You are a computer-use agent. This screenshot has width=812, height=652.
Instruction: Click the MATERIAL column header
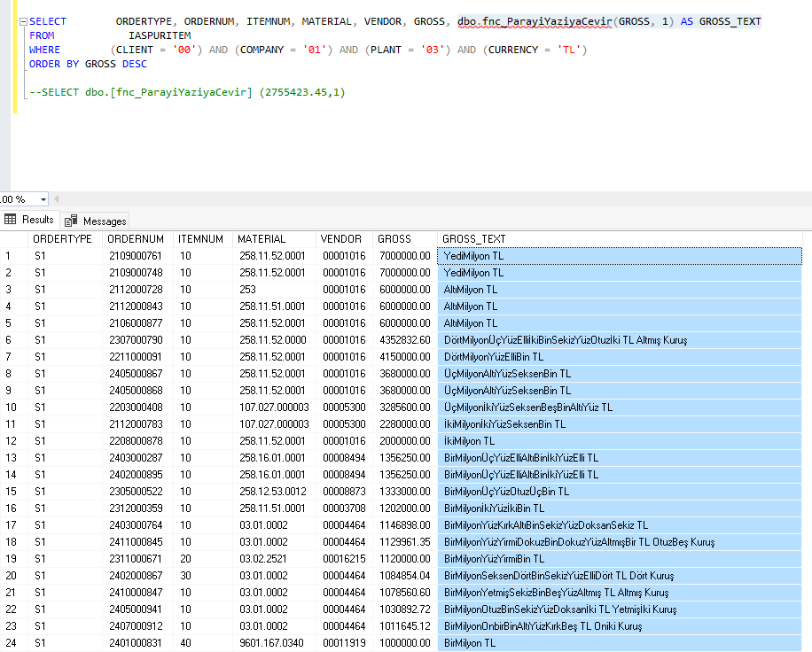tap(262, 238)
